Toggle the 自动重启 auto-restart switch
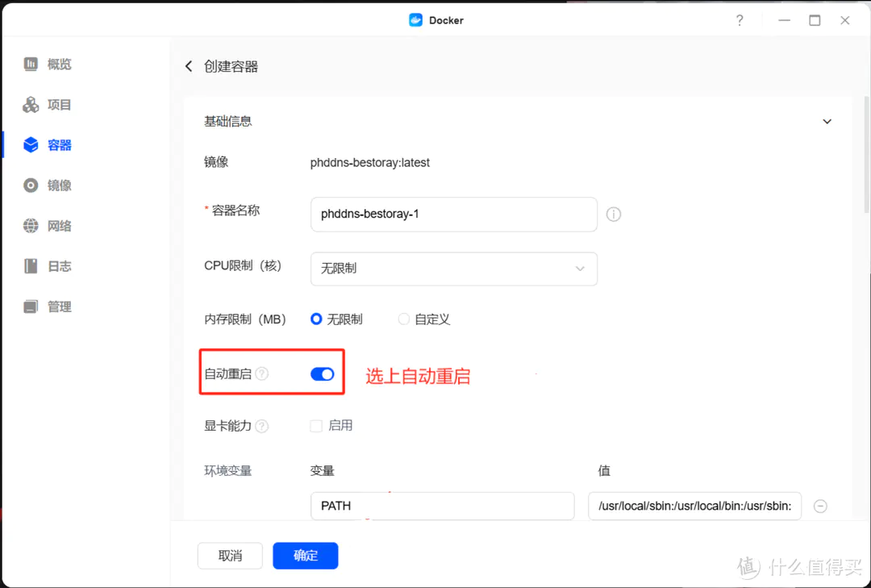 click(x=322, y=374)
